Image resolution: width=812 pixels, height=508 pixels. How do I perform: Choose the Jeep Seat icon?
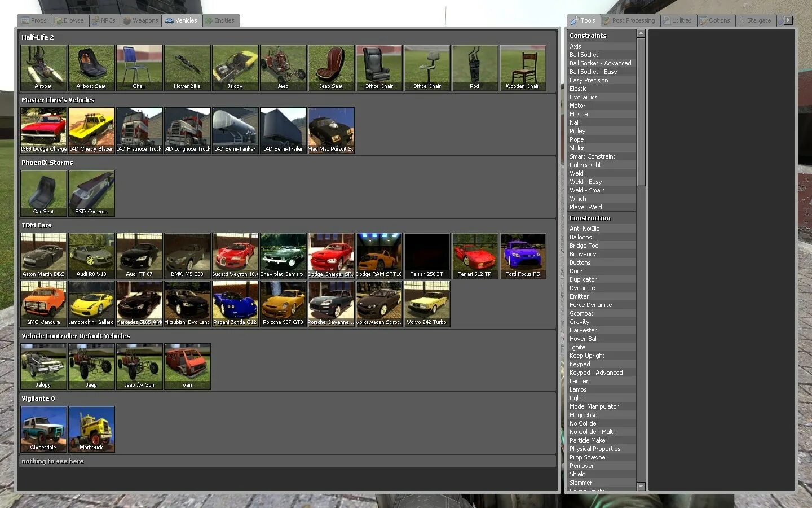click(x=331, y=68)
